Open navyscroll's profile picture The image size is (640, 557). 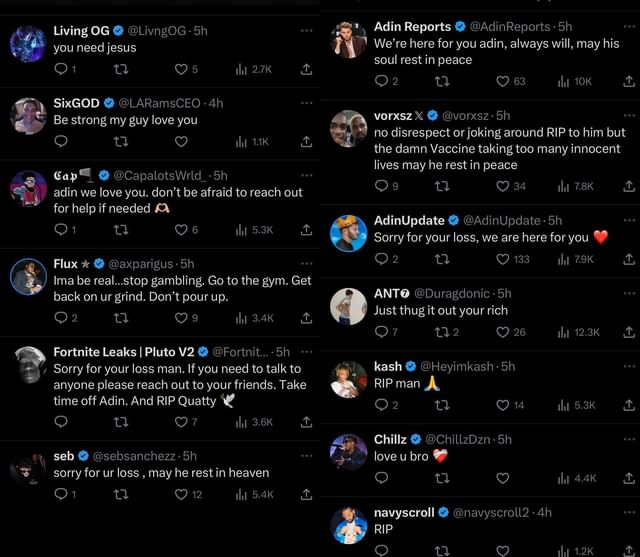(349, 525)
